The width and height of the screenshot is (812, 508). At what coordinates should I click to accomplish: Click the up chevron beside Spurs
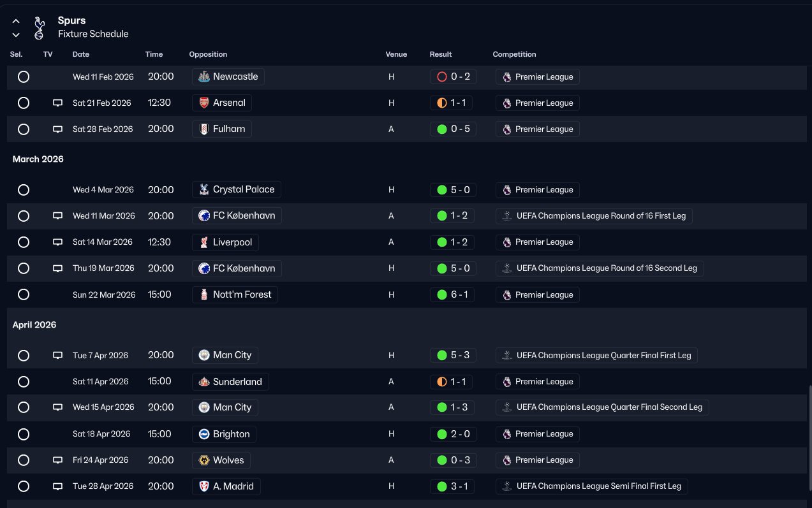point(16,21)
